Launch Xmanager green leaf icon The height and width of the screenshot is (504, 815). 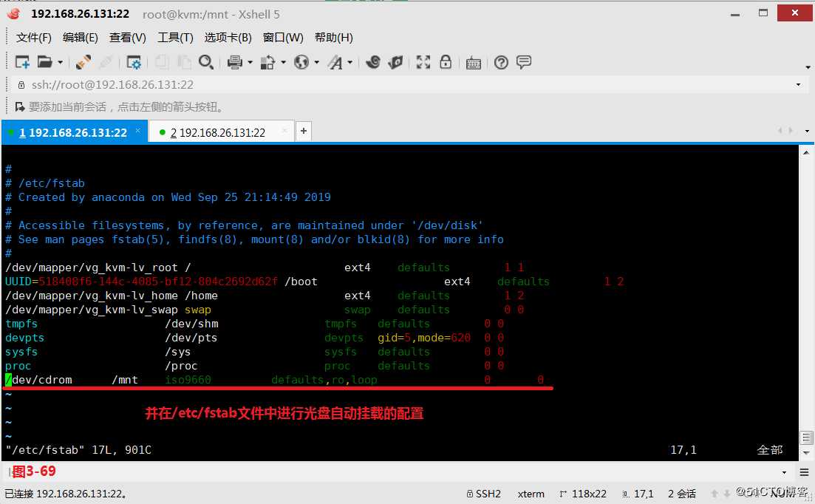395,62
